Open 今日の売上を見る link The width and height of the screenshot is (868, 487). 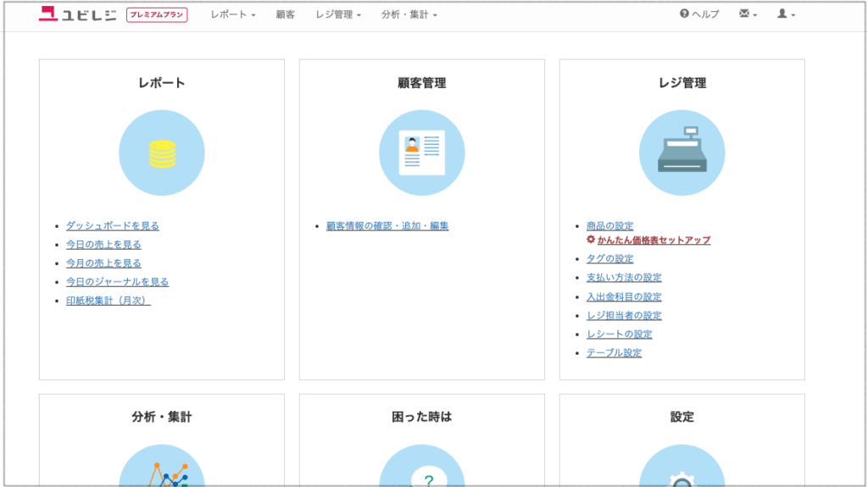(x=103, y=245)
